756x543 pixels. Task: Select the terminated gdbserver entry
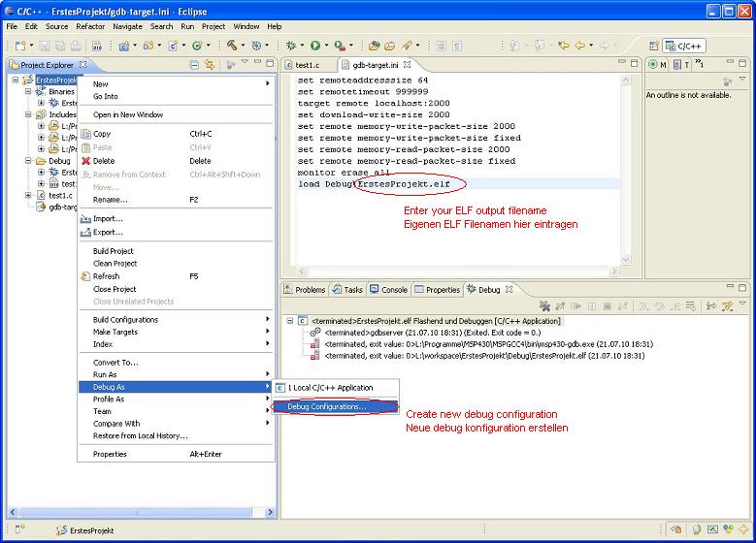[433, 333]
